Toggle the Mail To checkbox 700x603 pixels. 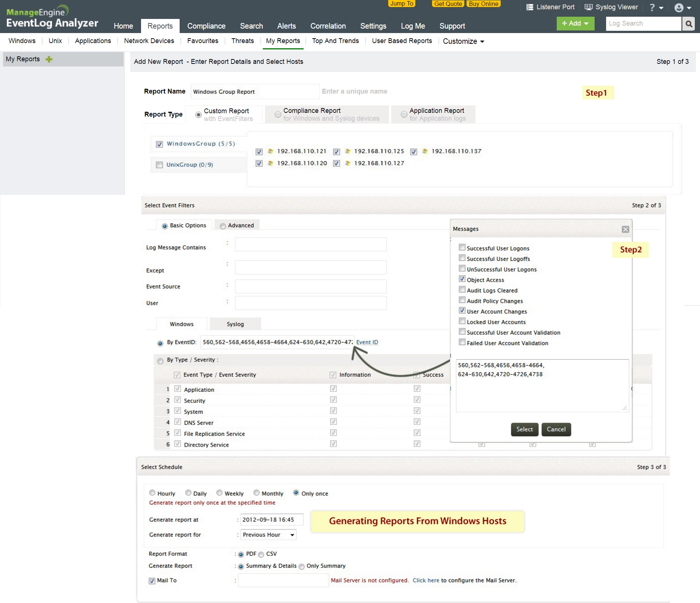[152, 581]
